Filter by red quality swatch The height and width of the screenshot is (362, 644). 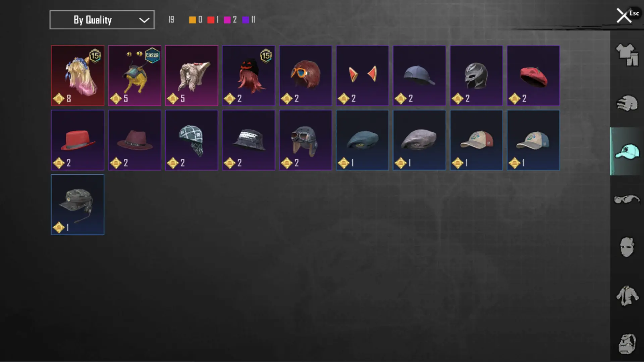[x=211, y=20]
